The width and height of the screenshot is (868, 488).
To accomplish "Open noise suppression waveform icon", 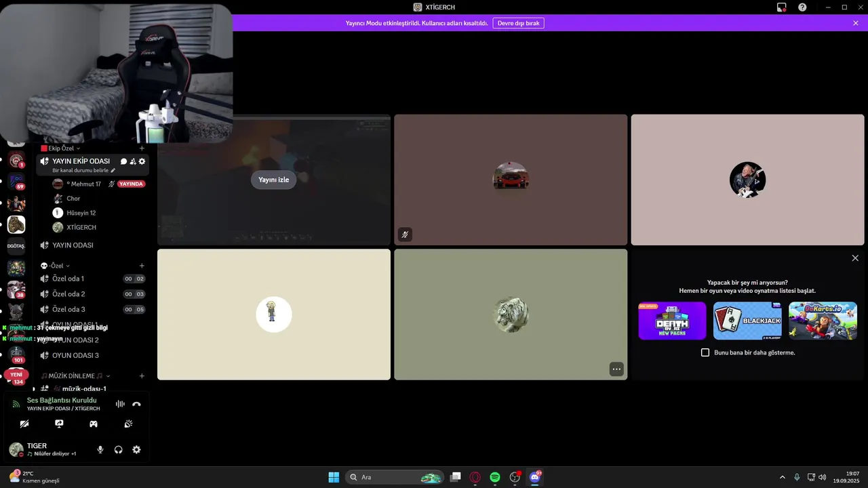I will [120, 404].
